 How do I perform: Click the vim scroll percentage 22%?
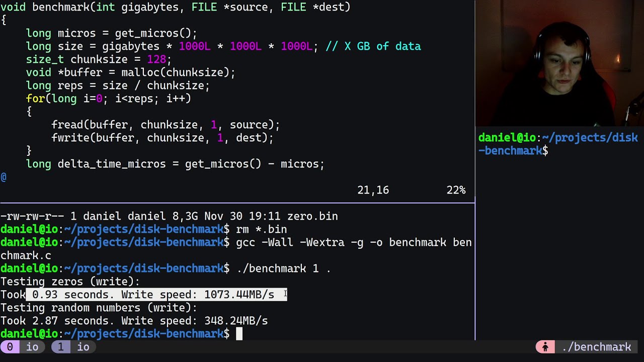click(x=456, y=190)
